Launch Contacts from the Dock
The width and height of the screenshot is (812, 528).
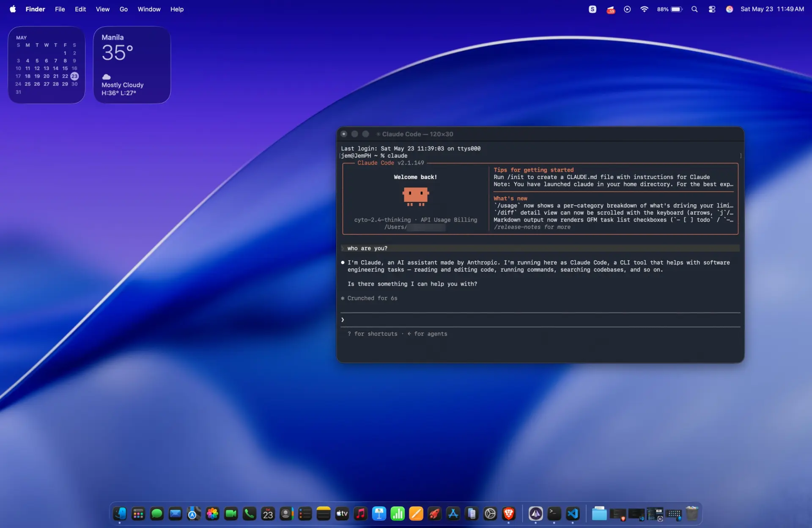coord(286,514)
